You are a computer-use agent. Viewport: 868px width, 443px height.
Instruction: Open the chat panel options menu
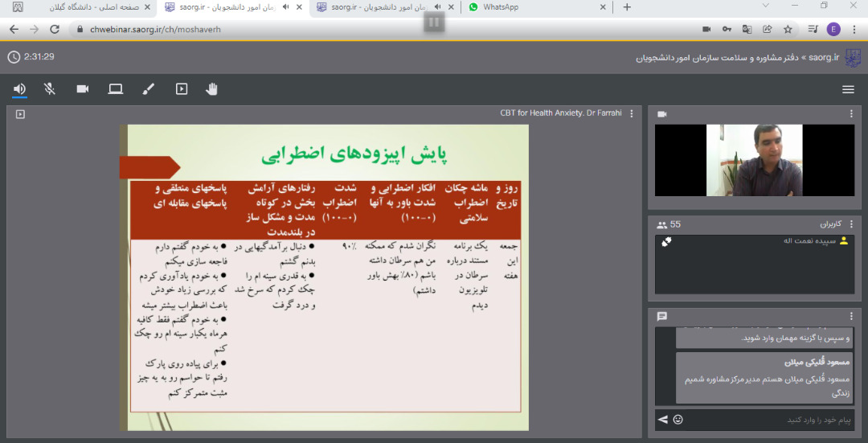click(x=851, y=317)
